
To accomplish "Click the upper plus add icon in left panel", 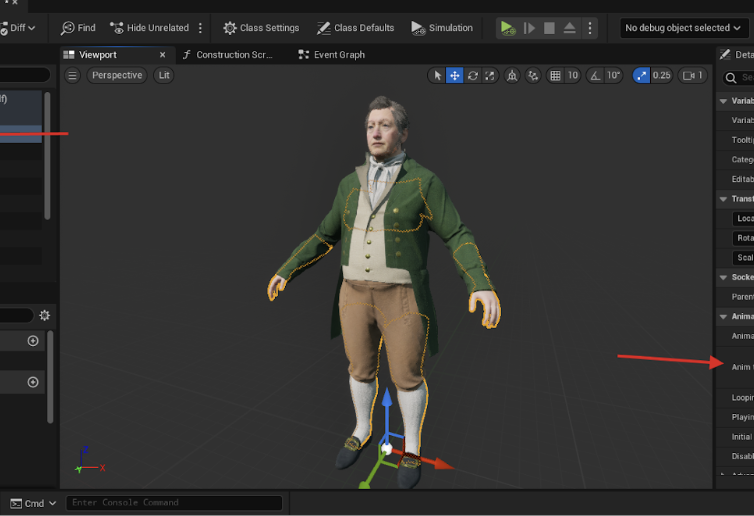I will click(x=33, y=341).
